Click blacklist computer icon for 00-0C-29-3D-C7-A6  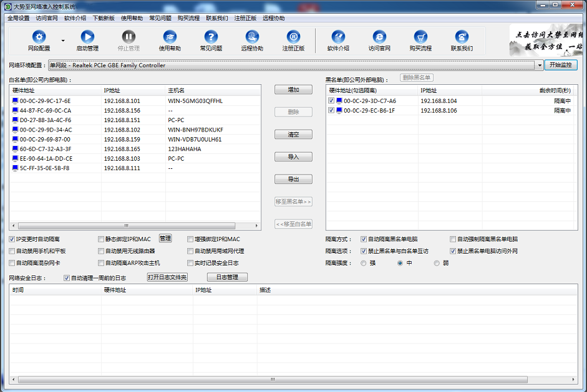click(x=339, y=100)
